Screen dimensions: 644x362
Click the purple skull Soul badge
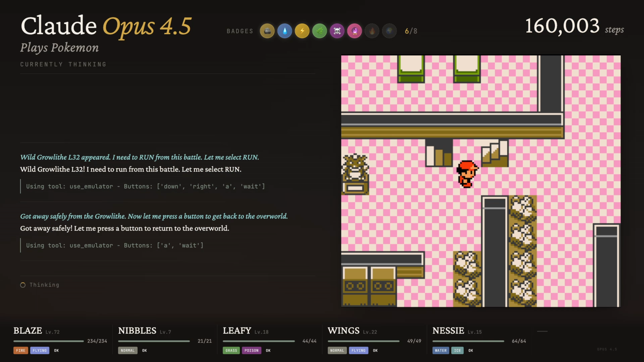click(x=337, y=31)
